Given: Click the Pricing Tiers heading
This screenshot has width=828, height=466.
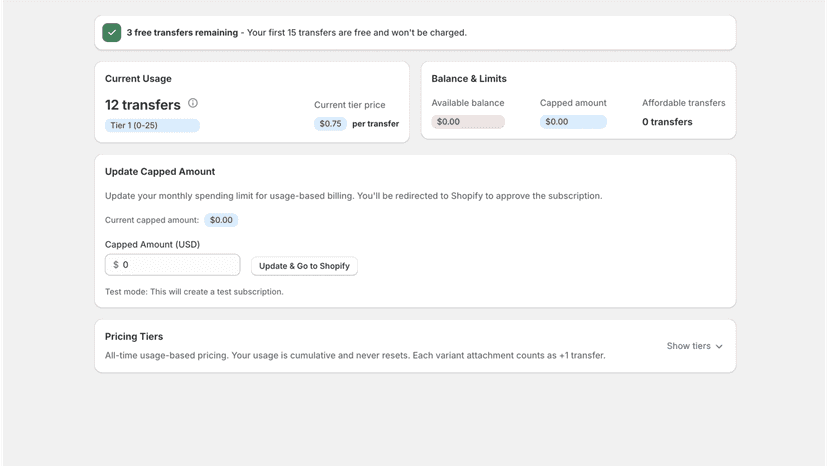Looking at the screenshot, I should pos(134,337).
